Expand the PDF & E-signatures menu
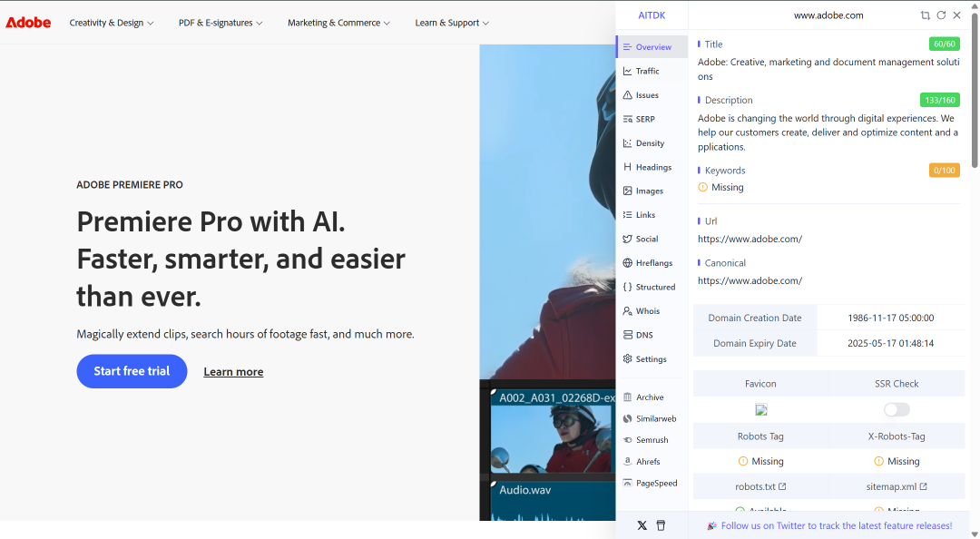This screenshot has height=539, width=980. click(x=220, y=23)
